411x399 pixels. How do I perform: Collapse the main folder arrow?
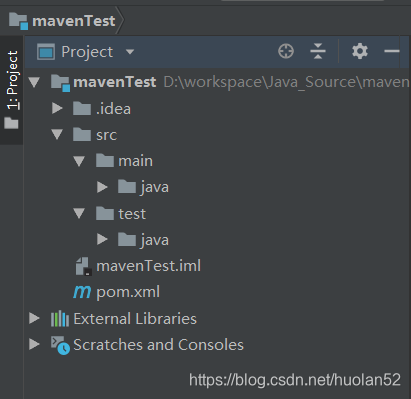point(79,161)
